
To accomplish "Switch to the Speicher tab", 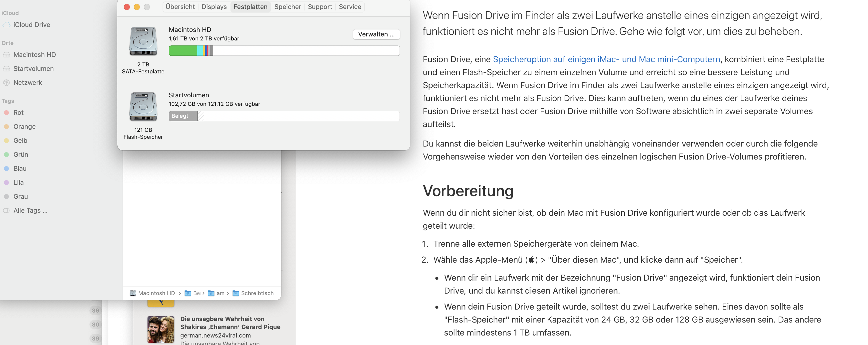I will [287, 7].
